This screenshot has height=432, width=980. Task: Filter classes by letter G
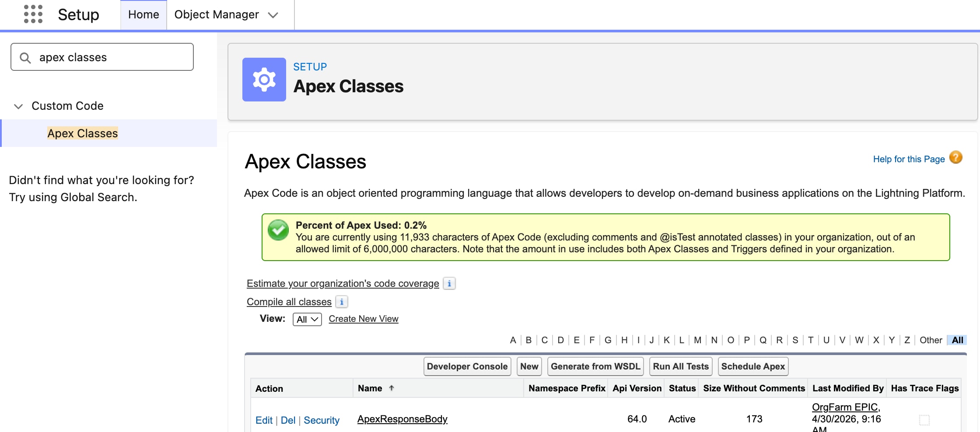(608, 340)
